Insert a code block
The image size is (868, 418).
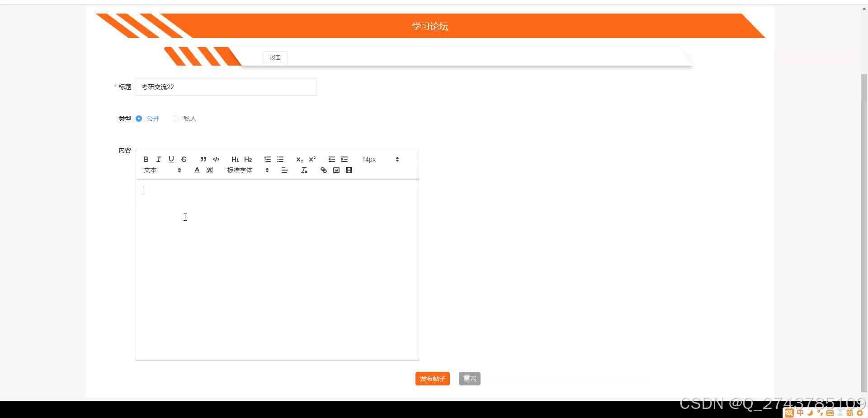[216, 159]
